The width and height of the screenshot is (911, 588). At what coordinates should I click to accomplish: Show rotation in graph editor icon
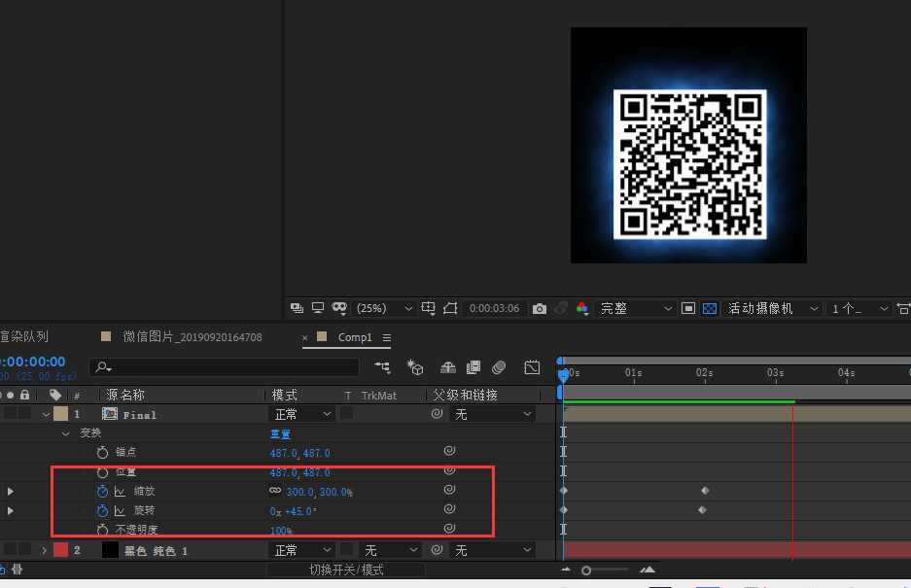120,510
